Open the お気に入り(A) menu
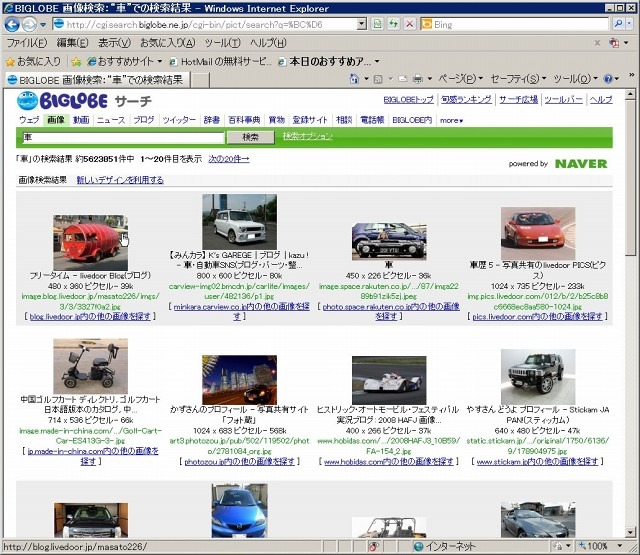 (x=168, y=43)
